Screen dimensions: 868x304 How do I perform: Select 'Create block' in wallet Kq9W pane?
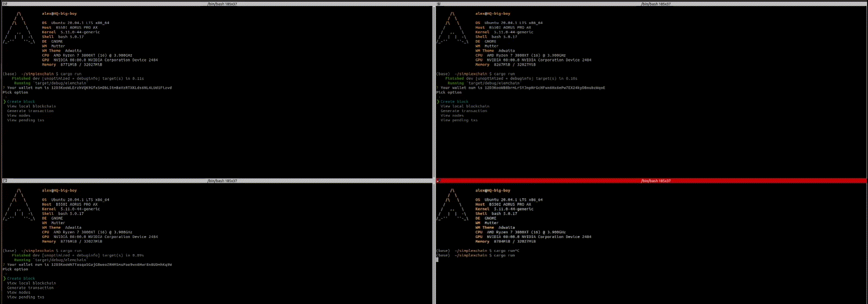click(21, 279)
